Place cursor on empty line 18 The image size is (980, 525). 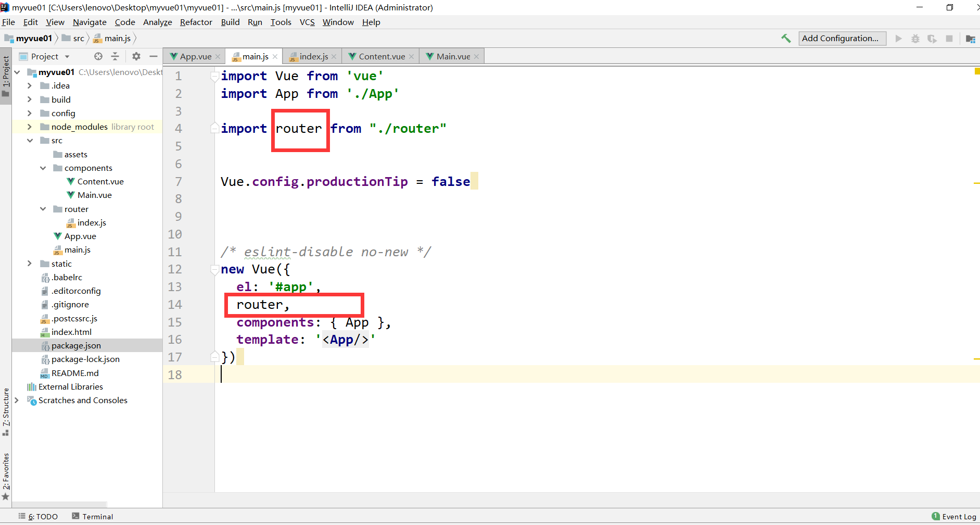click(x=597, y=374)
